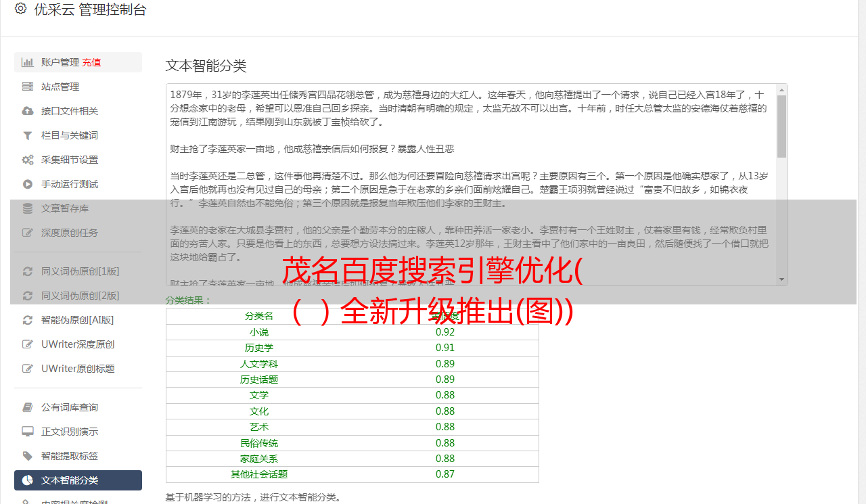Click the 历史学 category cell
This screenshot has width=866, height=504.
pos(259,348)
